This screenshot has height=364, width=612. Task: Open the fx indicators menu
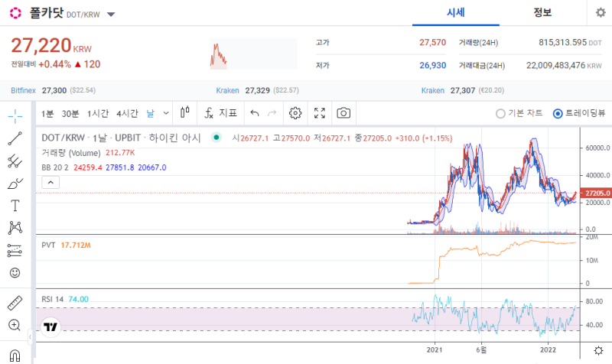(220, 112)
